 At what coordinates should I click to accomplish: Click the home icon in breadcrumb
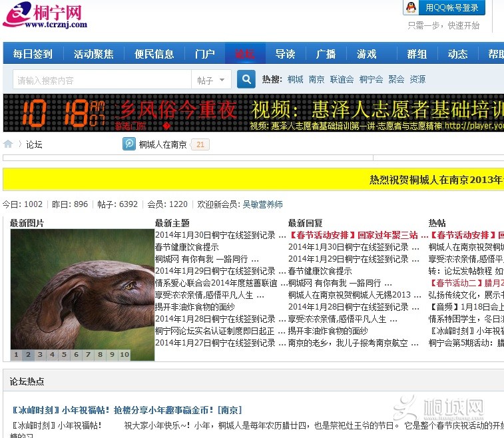pyautogui.click(x=8, y=144)
